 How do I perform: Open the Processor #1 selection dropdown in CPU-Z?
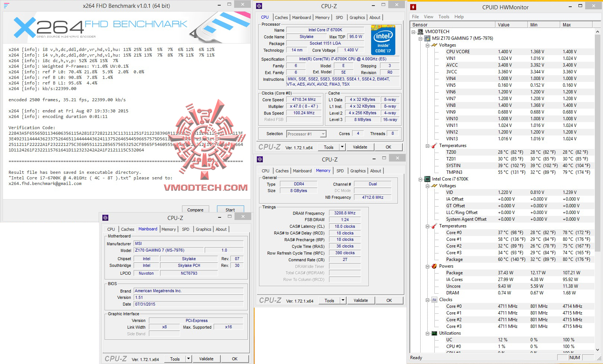(x=323, y=134)
